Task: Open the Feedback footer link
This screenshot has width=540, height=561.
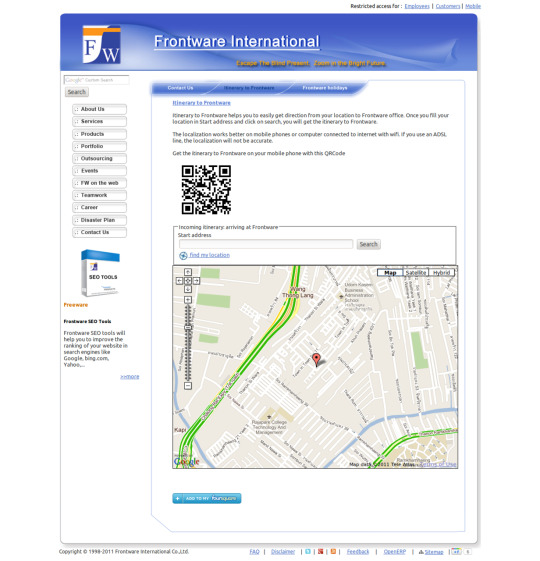Action: pos(358,552)
